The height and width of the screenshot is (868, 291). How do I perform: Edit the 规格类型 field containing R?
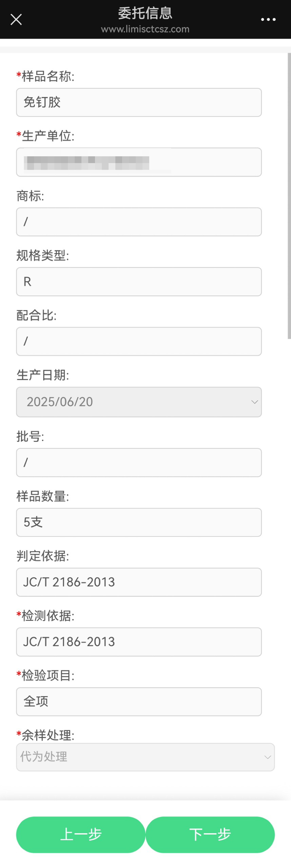(139, 282)
